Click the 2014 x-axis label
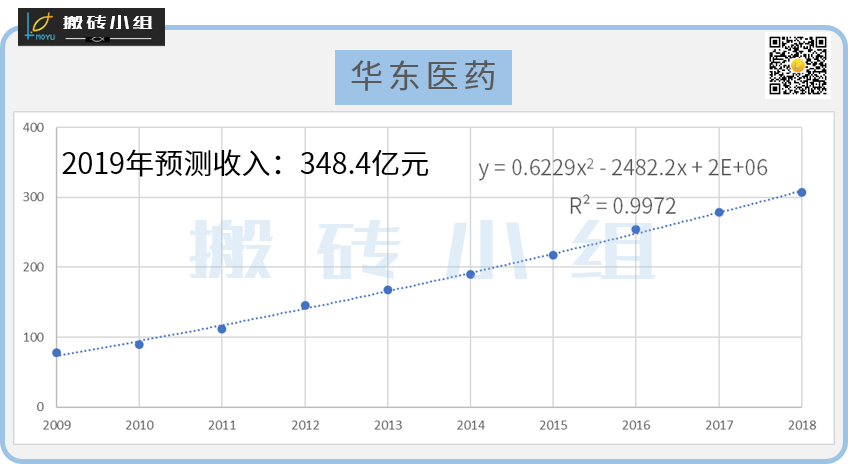This screenshot has width=848, height=464. tap(471, 425)
